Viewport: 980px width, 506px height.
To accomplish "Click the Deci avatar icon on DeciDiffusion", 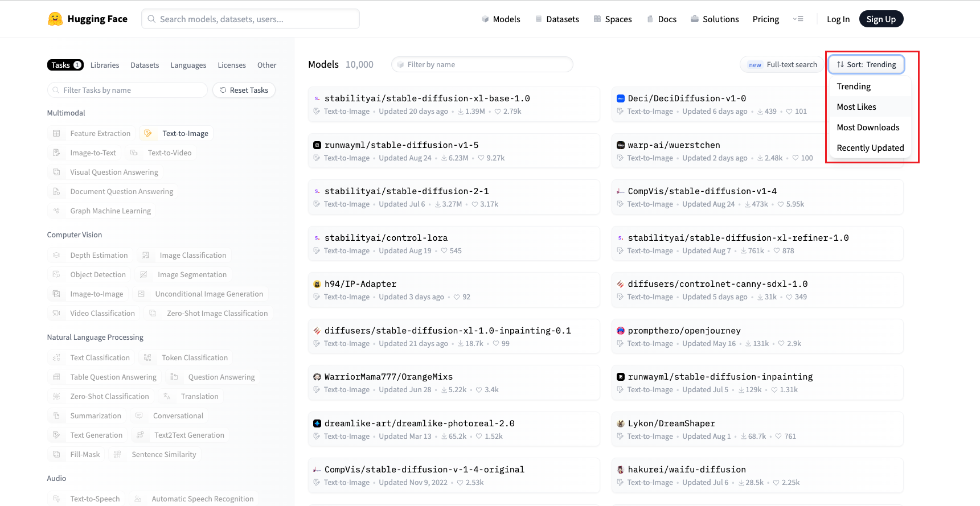I will tap(621, 98).
